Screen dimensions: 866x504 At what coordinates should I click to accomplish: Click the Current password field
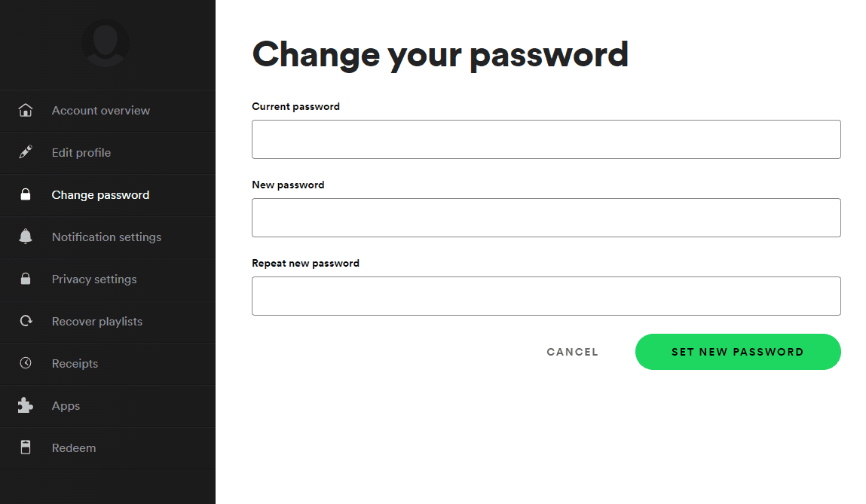tap(546, 139)
